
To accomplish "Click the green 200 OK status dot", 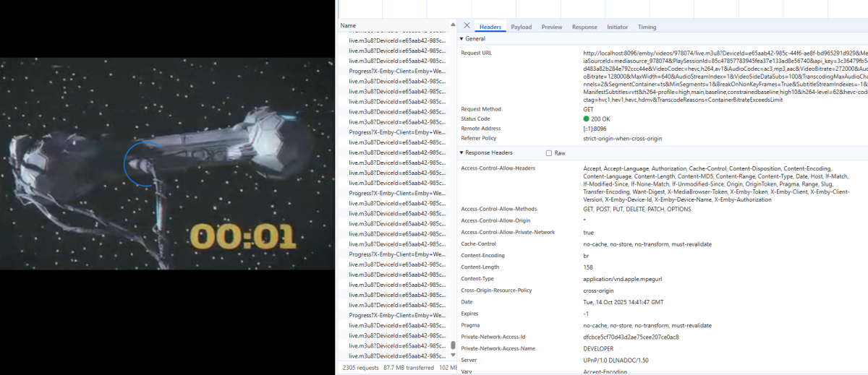I will pos(586,119).
